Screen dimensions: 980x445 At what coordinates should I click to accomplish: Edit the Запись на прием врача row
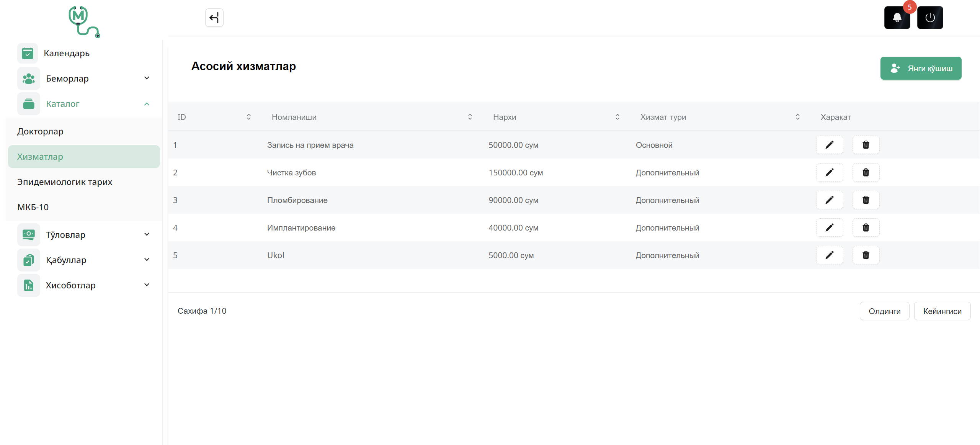coord(829,145)
